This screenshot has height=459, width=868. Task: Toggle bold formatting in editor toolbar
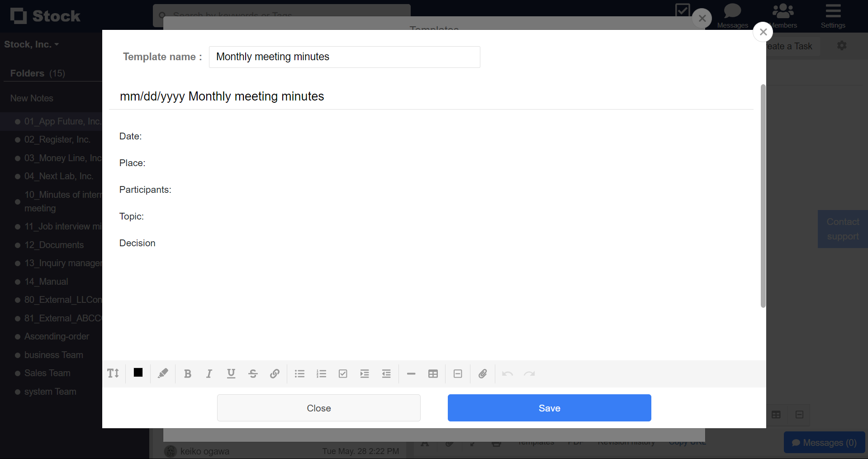188,374
